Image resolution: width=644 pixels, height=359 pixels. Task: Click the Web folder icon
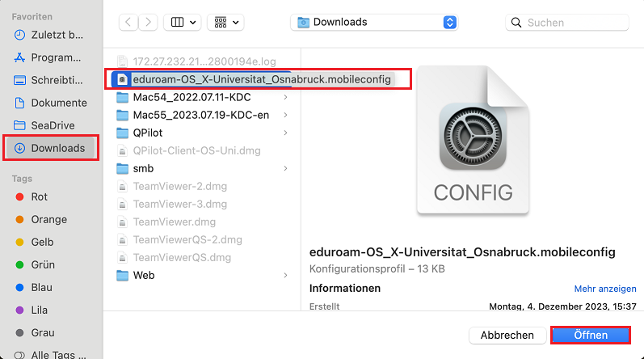[x=122, y=275]
